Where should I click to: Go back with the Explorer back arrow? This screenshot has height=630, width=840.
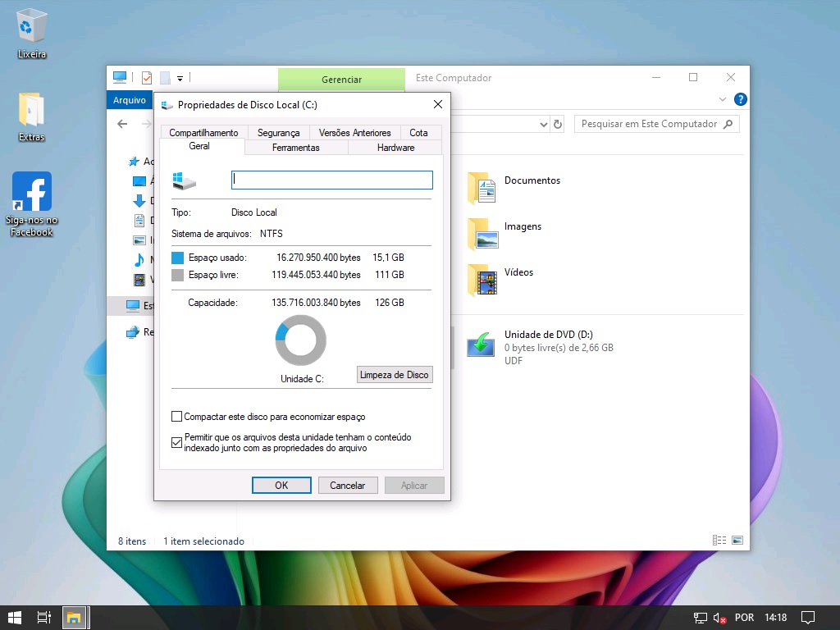122,124
